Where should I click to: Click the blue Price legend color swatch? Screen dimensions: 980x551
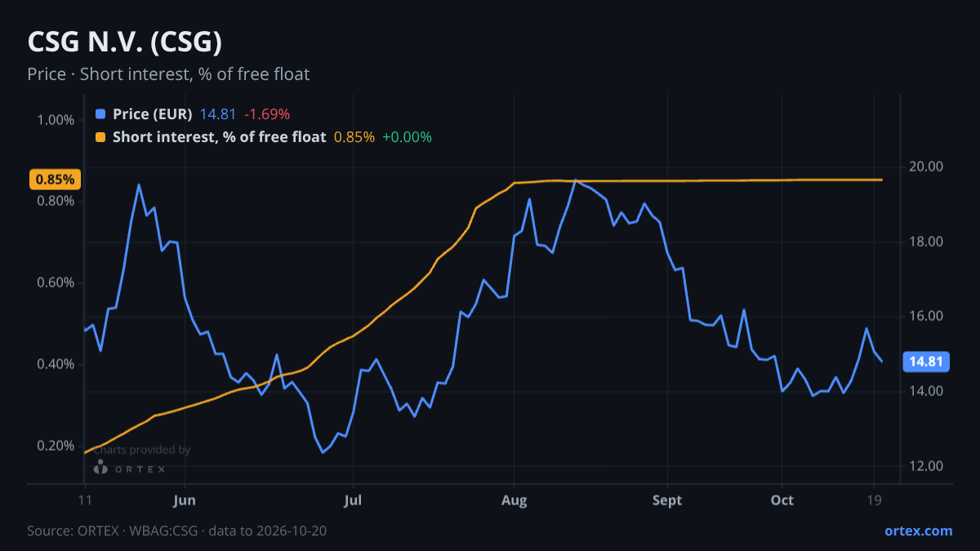[x=100, y=114]
